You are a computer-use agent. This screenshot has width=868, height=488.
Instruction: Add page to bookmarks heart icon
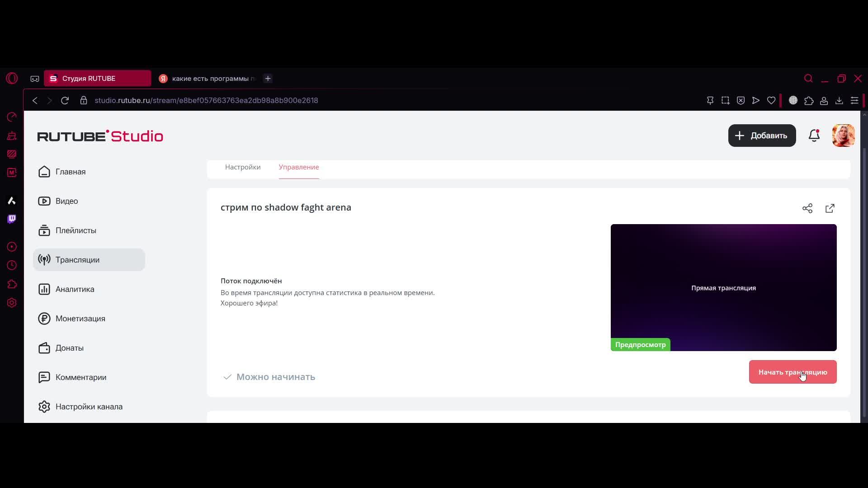tap(771, 100)
